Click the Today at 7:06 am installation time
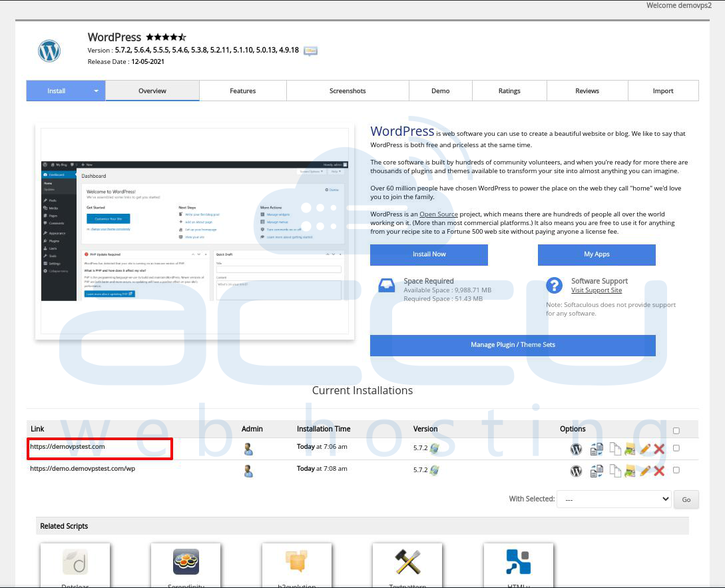This screenshot has width=725, height=588. tap(322, 446)
